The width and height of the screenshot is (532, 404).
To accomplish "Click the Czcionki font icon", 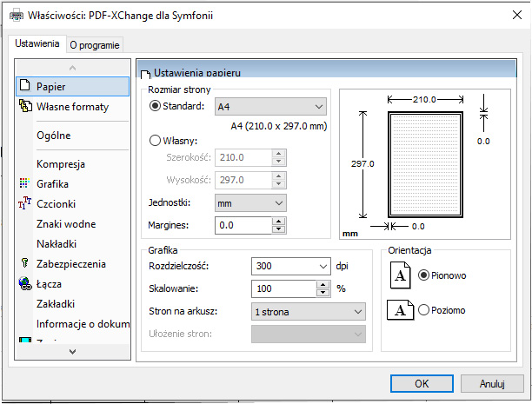I will pyautogui.click(x=24, y=202).
